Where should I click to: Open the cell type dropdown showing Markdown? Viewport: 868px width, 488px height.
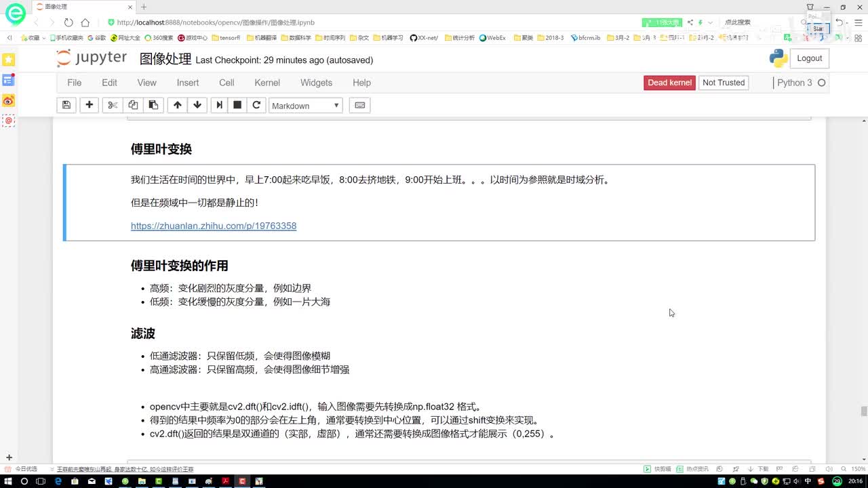(x=306, y=106)
